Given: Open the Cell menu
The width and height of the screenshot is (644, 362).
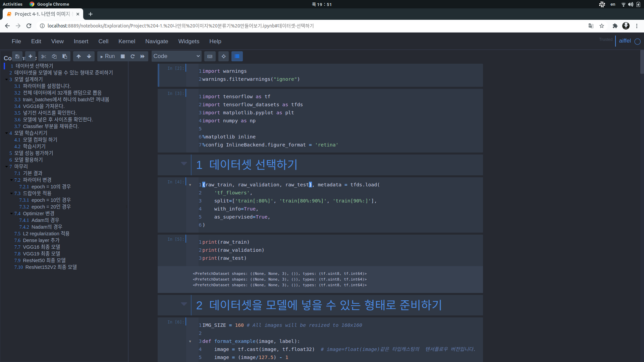Looking at the screenshot, I should click(103, 41).
